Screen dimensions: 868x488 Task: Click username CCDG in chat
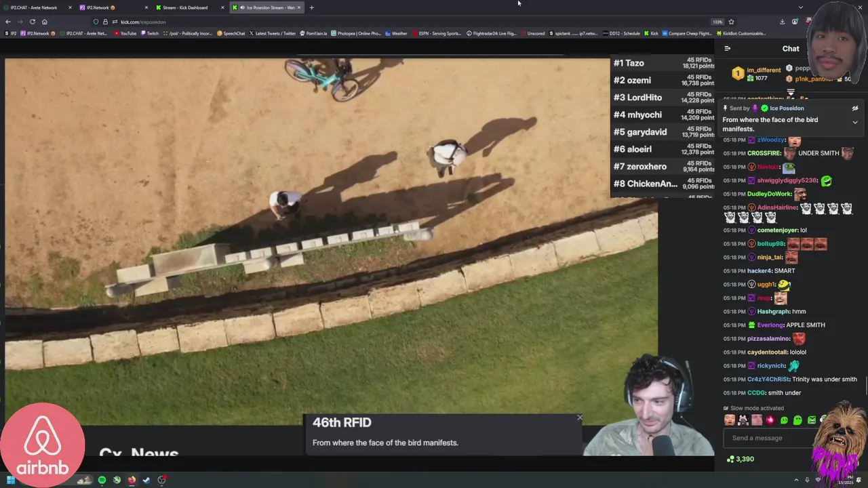tap(756, 393)
